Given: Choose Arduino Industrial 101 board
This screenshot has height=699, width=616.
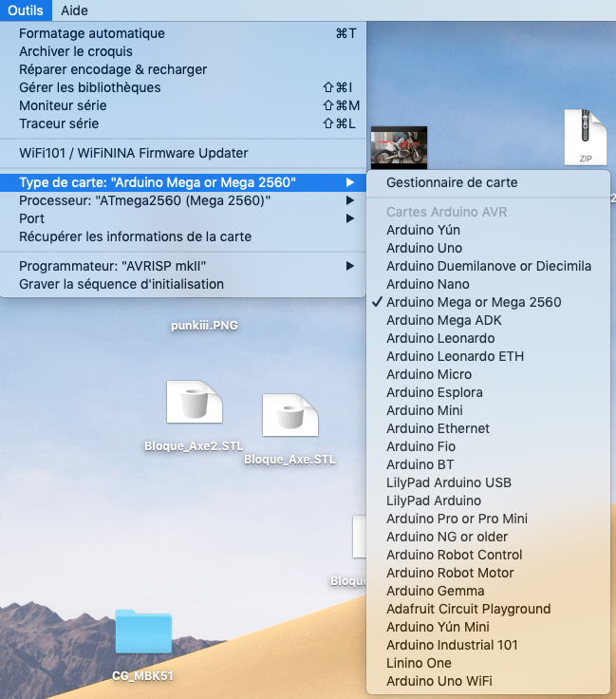Looking at the screenshot, I should pyautogui.click(x=488, y=645).
